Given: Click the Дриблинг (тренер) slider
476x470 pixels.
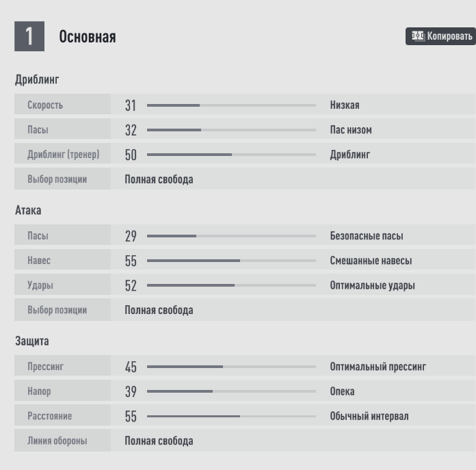Looking at the screenshot, I should [231, 155].
